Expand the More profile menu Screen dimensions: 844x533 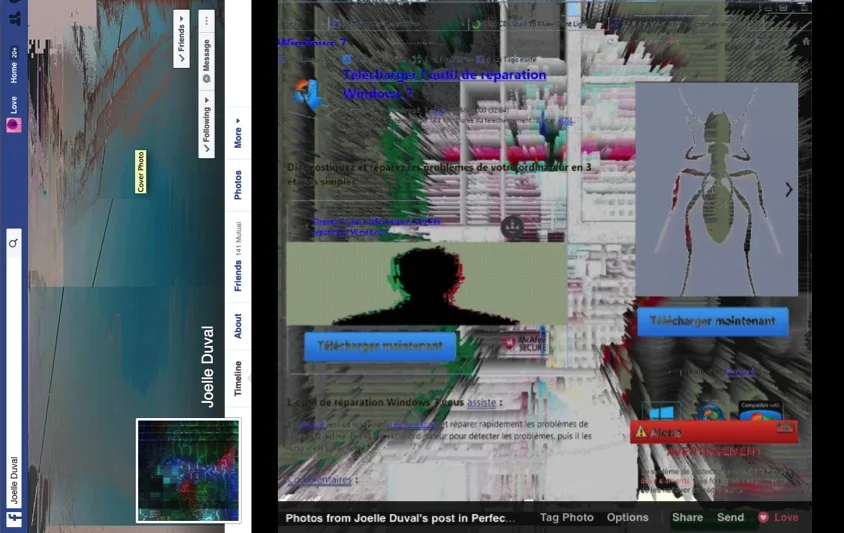point(237,133)
